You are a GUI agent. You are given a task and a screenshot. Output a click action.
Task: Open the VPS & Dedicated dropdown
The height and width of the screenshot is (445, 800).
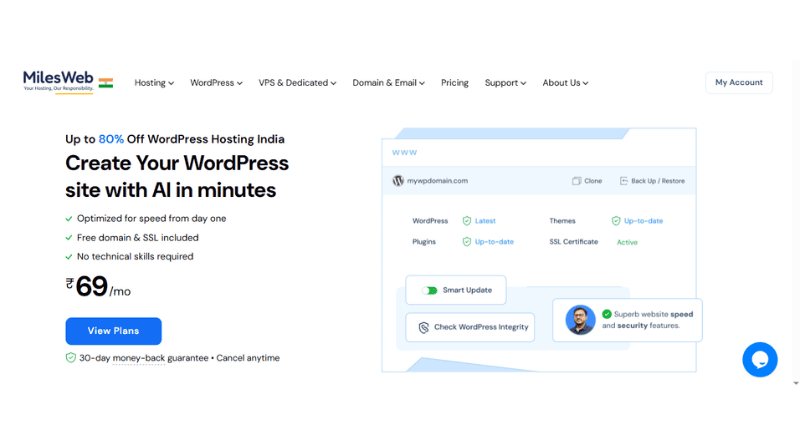tap(297, 83)
